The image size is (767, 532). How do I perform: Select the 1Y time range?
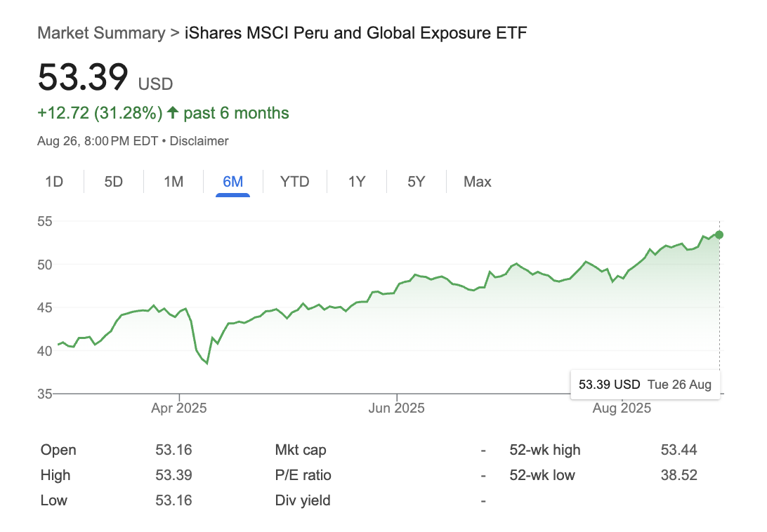(357, 182)
